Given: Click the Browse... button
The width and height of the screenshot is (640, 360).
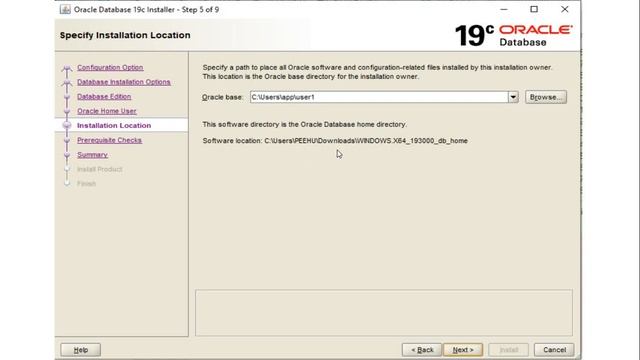Looking at the screenshot, I should click(546, 97).
